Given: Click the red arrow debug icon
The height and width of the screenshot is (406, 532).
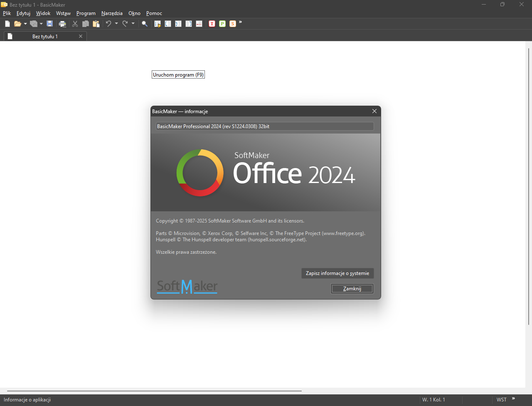Looking at the screenshot, I should pyautogui.click(x=199, y=24).
